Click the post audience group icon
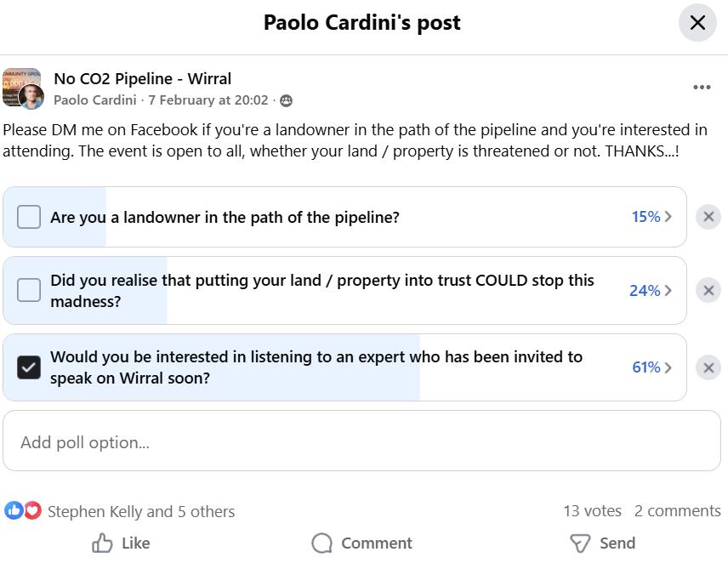 [x=286, y=100]
